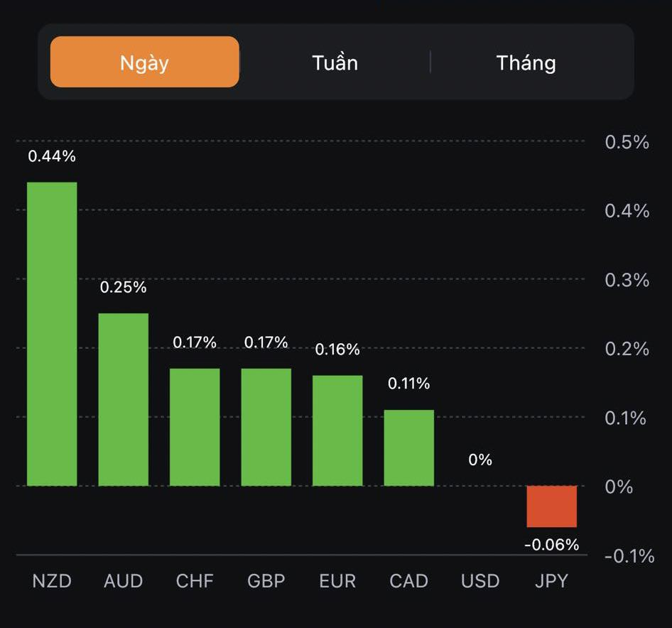Click the JPY currency label
This screenshot has height=628, width=672.
pyautogui.click(x=552, y=581)
